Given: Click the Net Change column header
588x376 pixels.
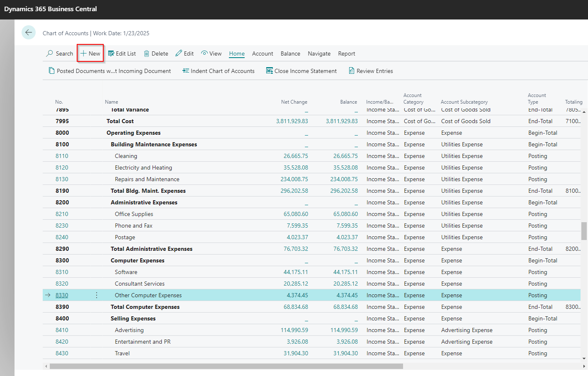Looking at the screenshot, I should 294,102.
